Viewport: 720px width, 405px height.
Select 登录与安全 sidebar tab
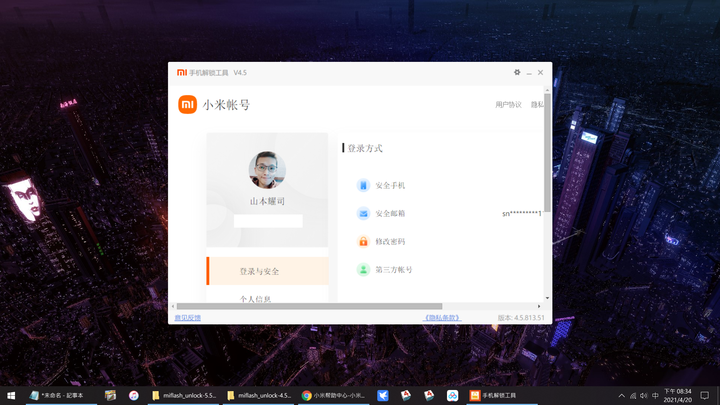pyautogui.click(x=267, y=271)
